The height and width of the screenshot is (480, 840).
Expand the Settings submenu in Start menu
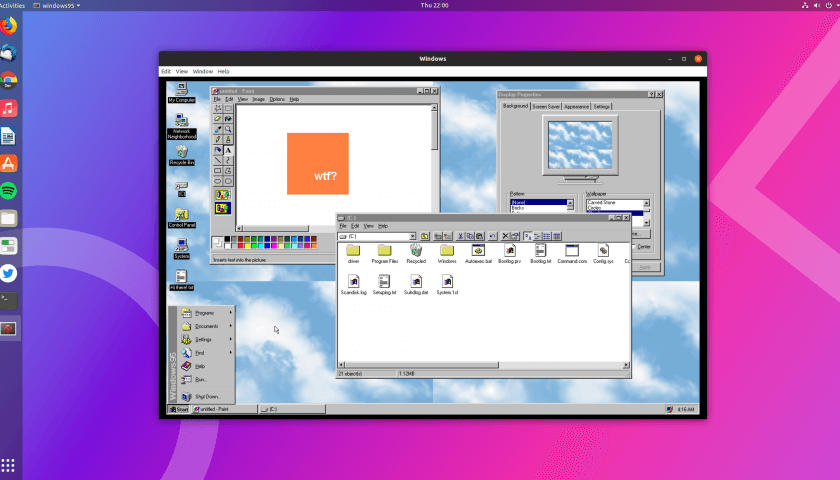pyautogui.click(x=204, y=339)
